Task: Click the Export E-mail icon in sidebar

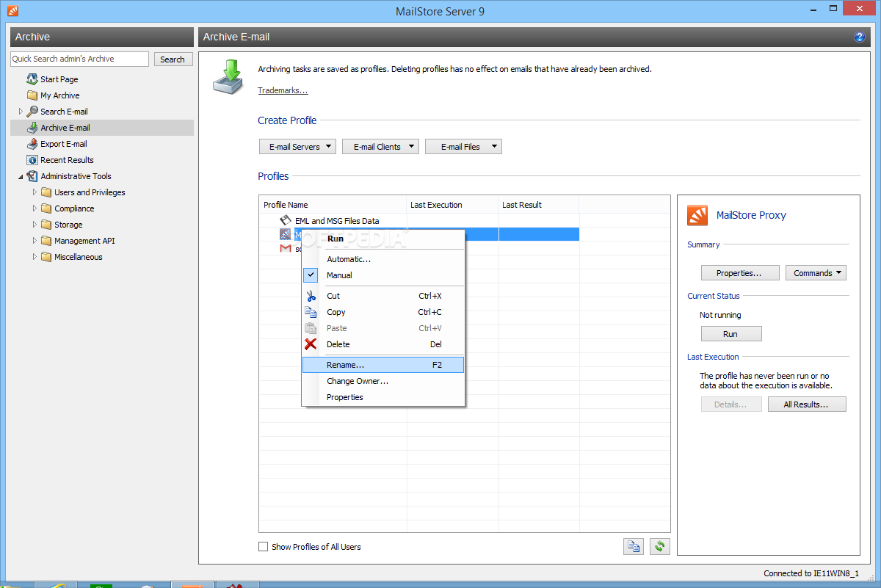Action: point(32,144)
